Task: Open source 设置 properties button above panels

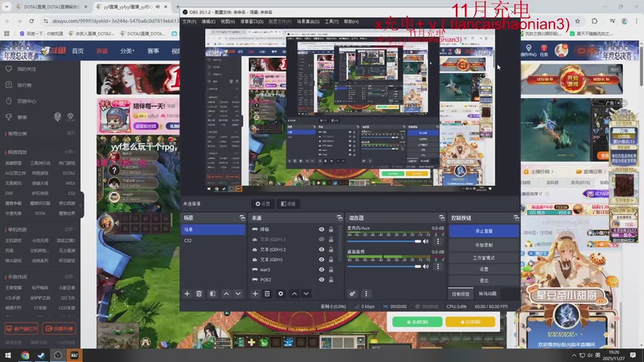Action: tap(262, 204)
